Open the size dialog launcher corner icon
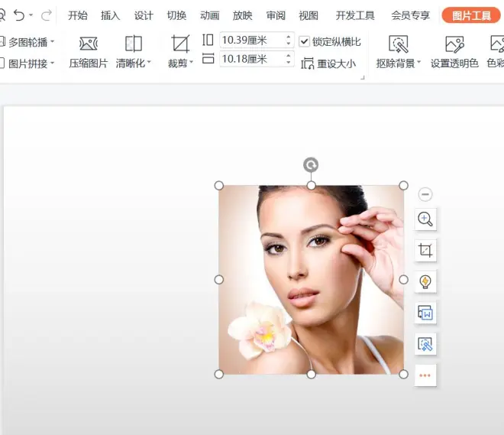The height and width of the screenshot is (435, 504). tap(362, 77)
